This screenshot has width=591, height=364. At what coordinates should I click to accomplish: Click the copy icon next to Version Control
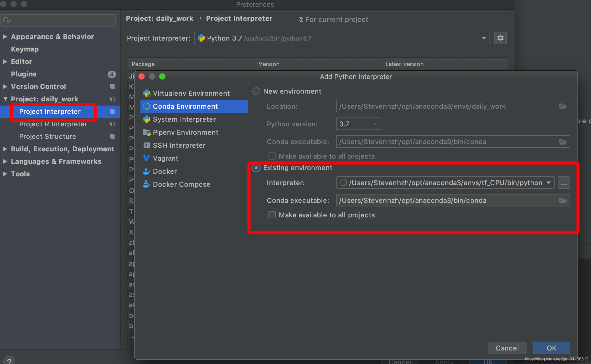(113, 87)
